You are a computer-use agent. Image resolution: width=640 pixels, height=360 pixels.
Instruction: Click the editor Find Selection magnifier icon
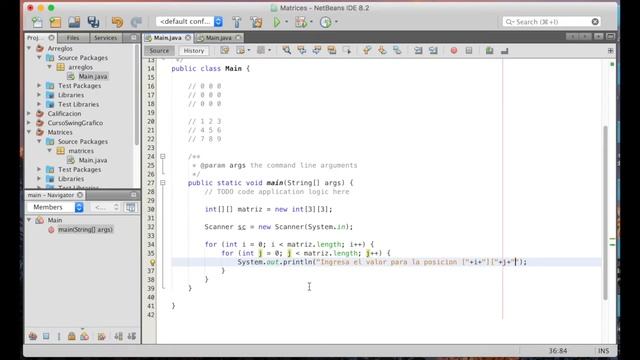pyautogui.click(x=287, y=51)
